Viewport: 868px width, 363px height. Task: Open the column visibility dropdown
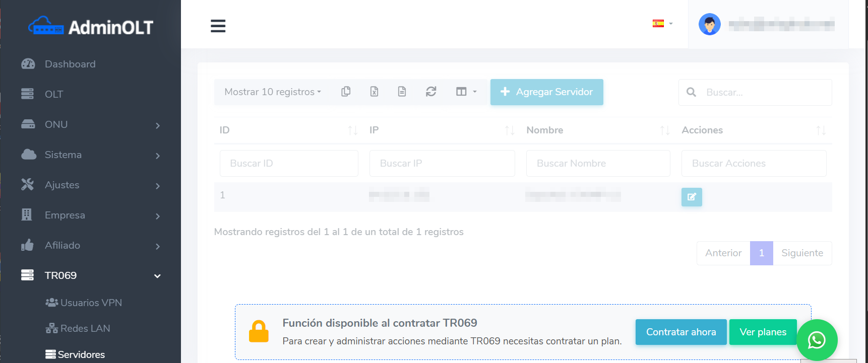[466, 92]
